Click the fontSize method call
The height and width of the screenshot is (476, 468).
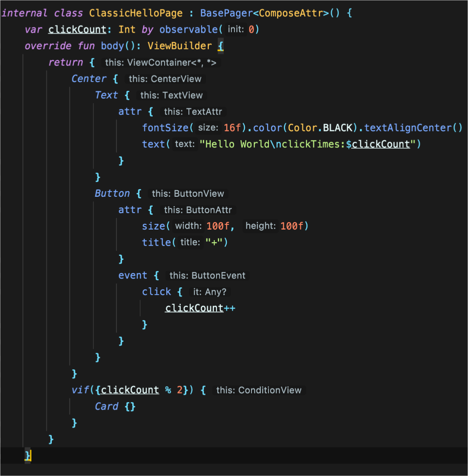click(x=165, y=128)
